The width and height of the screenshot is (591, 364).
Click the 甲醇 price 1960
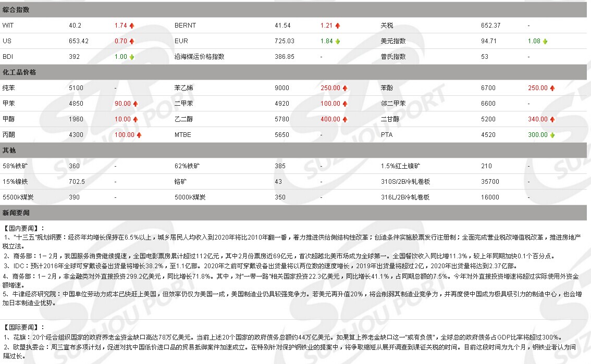(x=76, y=119)
